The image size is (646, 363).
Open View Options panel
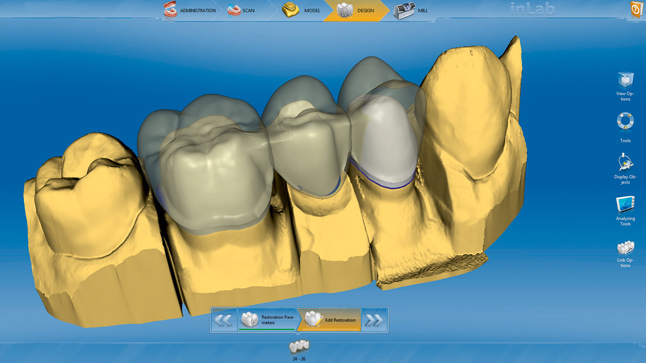pos(625,86)
